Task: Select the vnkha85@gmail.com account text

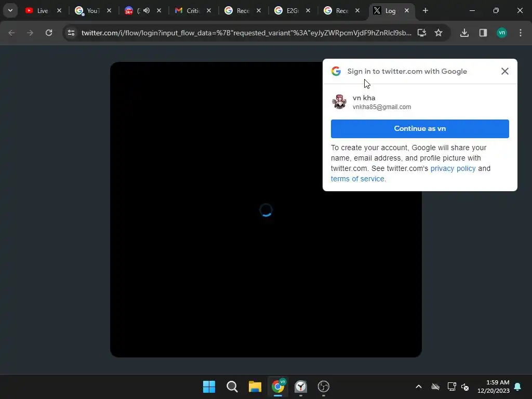Action: (382, 107)
